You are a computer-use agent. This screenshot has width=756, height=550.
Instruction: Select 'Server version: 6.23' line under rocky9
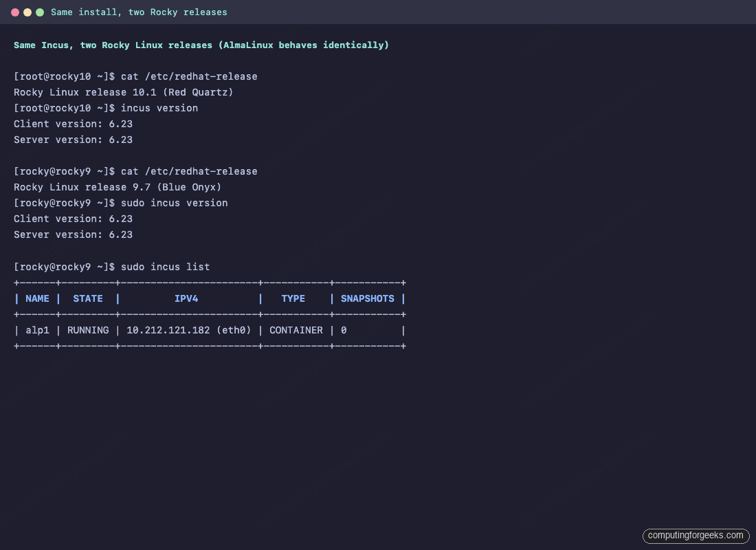(x=73, y=235)
